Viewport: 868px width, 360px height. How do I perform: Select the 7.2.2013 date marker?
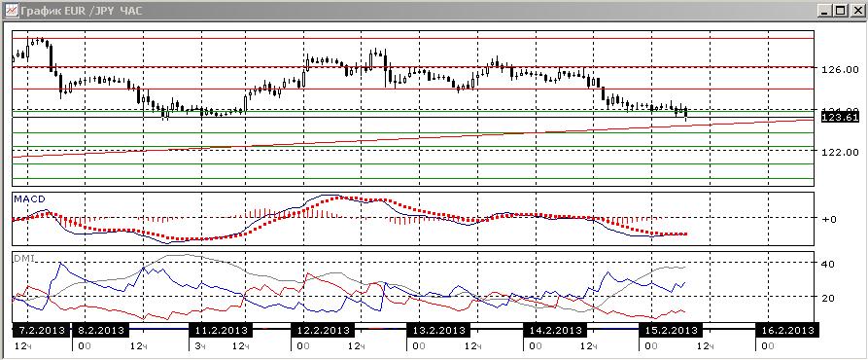click(41, 331)
